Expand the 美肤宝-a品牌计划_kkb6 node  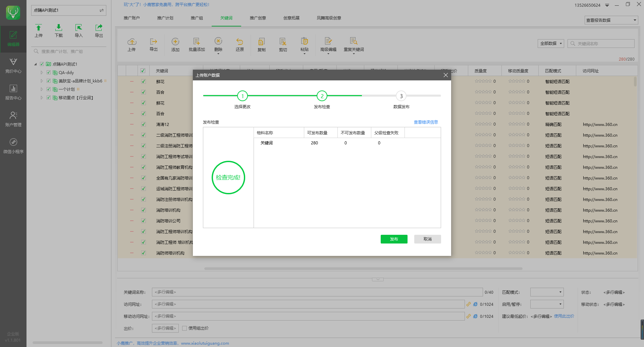tap(42, 81)
